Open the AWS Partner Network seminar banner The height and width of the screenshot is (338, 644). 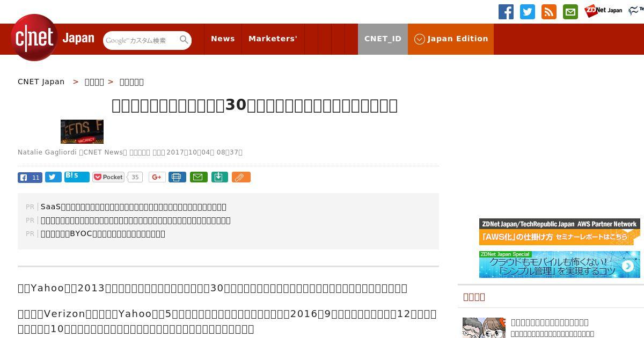560,232
